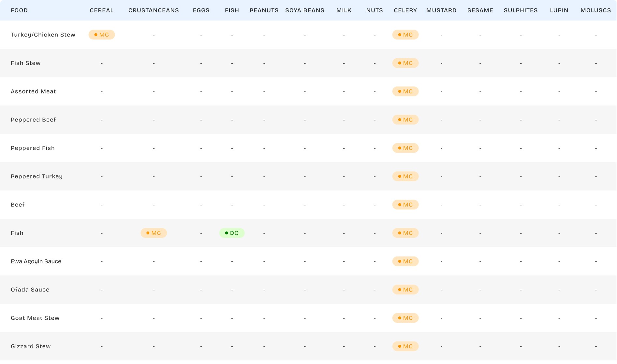Select the Assorted Meat row label
The width and height of the screenshot is (617, 364).
click(33, 91)
